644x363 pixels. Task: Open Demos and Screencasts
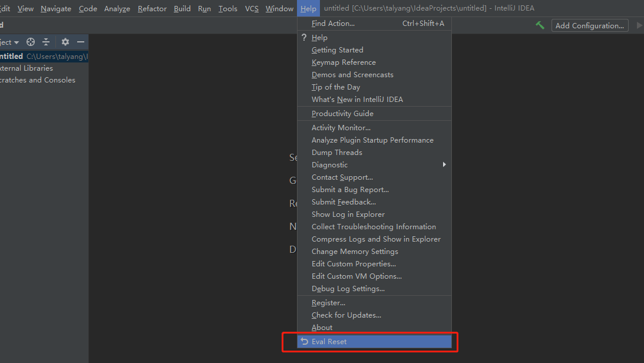pos(374,74)
